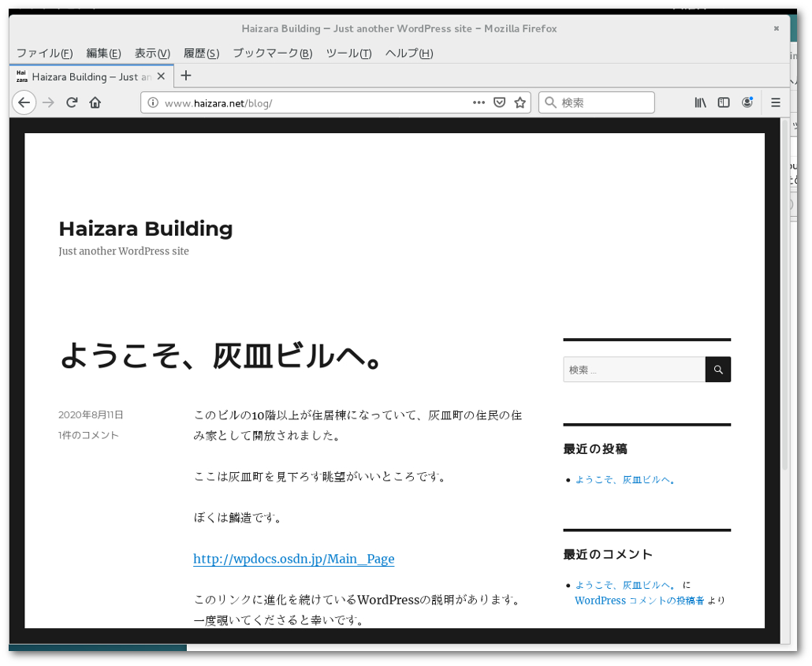Click the 1件のコメント link
This screenshot has width=812, height=666.
[88, 435]
